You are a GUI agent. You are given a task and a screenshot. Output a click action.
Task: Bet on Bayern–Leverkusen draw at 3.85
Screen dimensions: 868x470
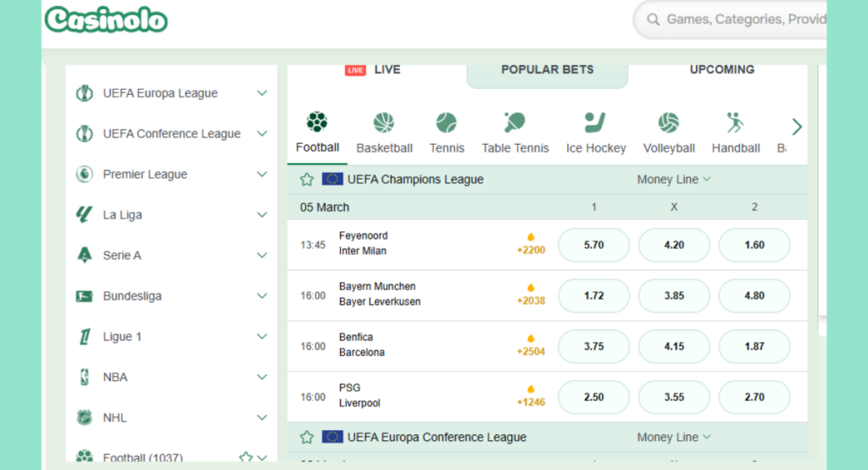coord(674,296)
